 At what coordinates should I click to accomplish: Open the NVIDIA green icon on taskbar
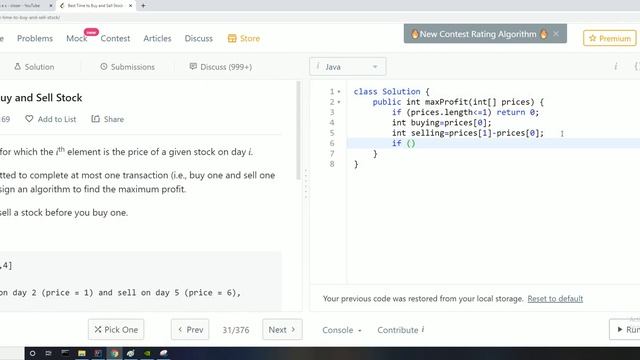[147, 353]
